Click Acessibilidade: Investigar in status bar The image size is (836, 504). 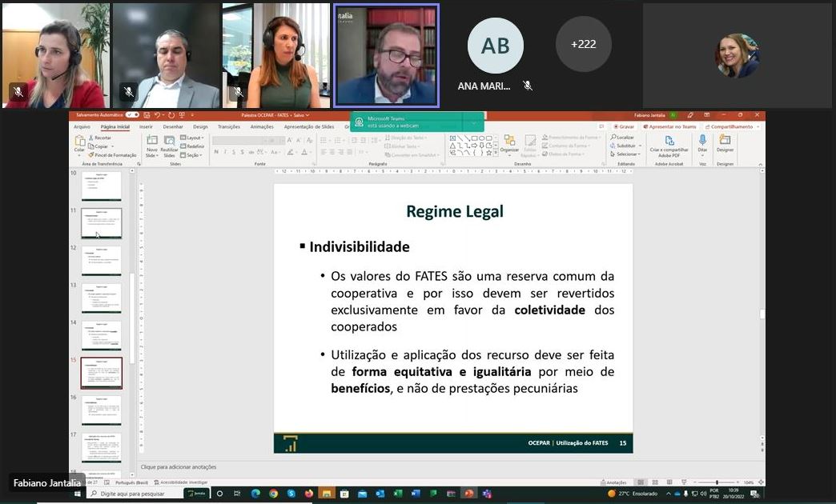[x=181, y=482]
